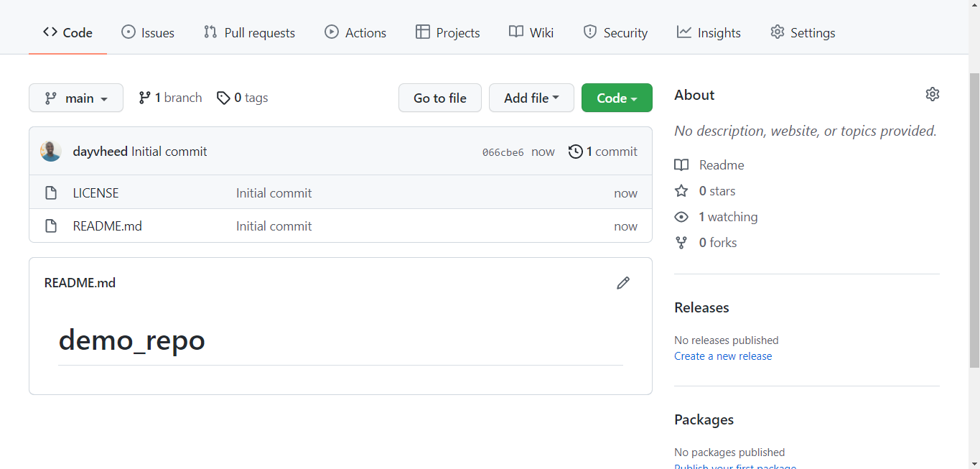The height and width of the screenshot is (469, 980).
Task: Edit README.md with the pencil icon
Action: (622, 283)
